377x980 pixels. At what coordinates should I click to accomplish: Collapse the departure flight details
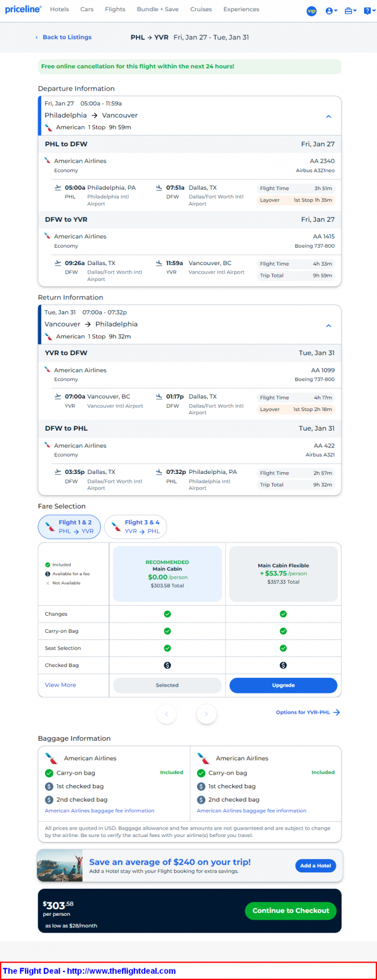(329, 117)
